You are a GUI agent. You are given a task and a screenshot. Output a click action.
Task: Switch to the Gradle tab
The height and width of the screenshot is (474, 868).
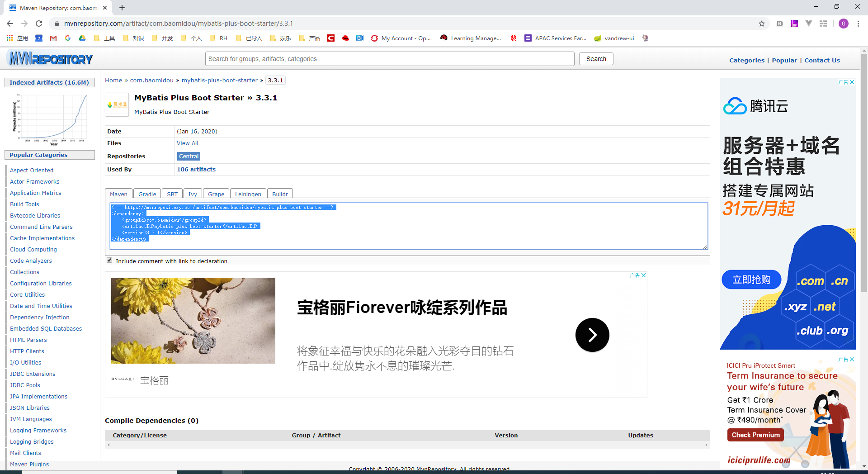[x=147, y=194]
